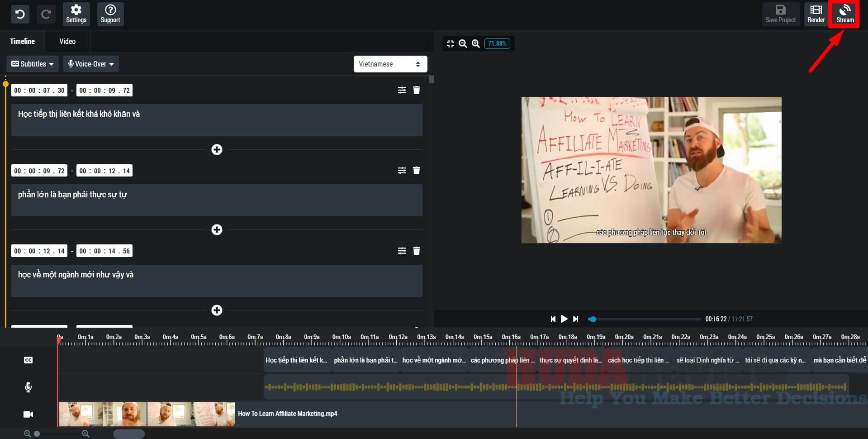Click subtitle text 'phần lớn là bạn phải thực sự tự'
Screen dimensions: 868x439
click(217, 200)
